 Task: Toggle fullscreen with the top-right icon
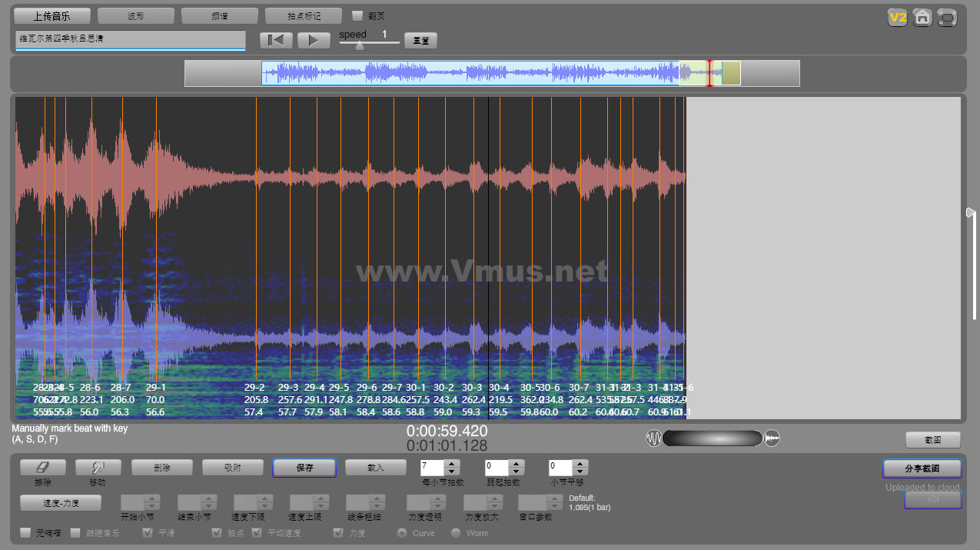(x=948, y=17)
